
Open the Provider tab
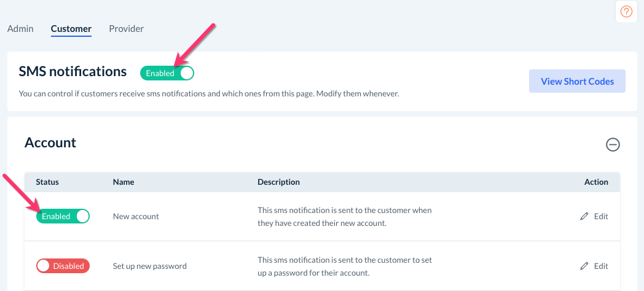click(x=126, y=28)
